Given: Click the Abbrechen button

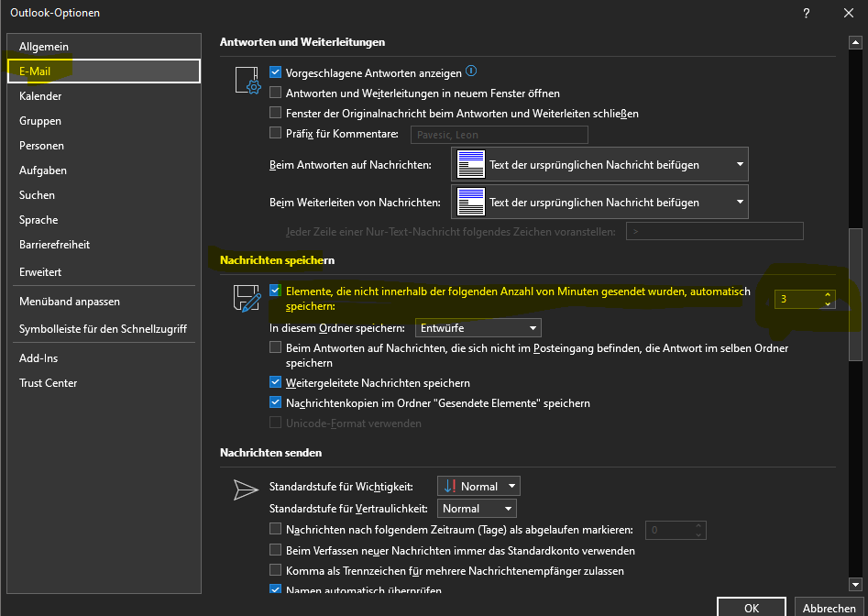Looking at the screenshot, I should [x=830, y=607].
